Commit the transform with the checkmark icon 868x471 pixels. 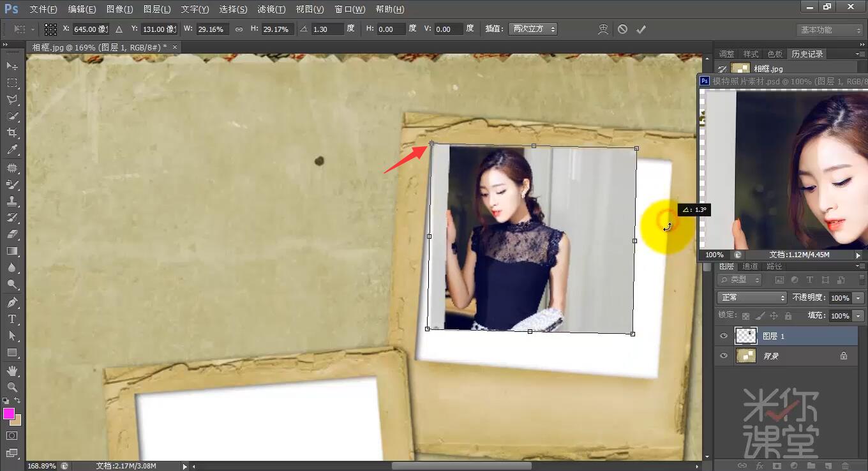click(641, 29)
